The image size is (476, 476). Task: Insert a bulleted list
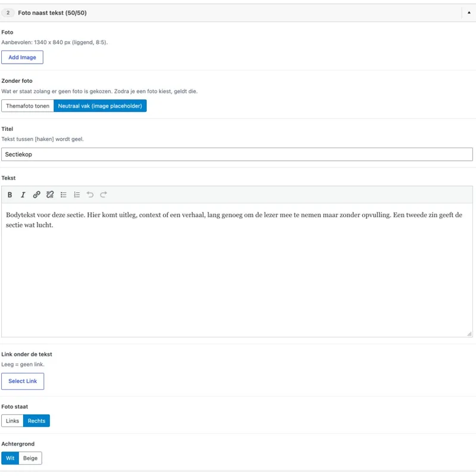coord(64,195)
